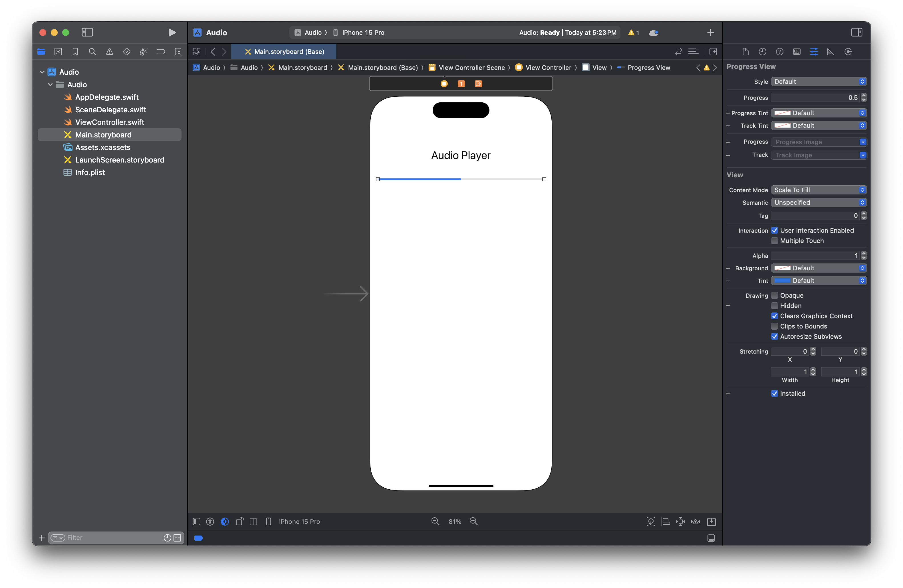Open the Issue navigator warning icon
This screenshot has width=903, height=588.
[109, 52]
